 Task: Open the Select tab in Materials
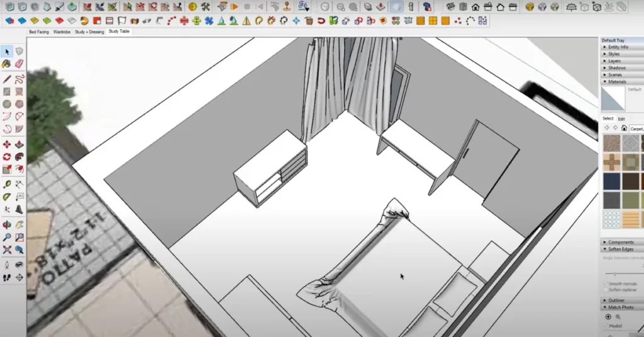(x=608, y=119)
